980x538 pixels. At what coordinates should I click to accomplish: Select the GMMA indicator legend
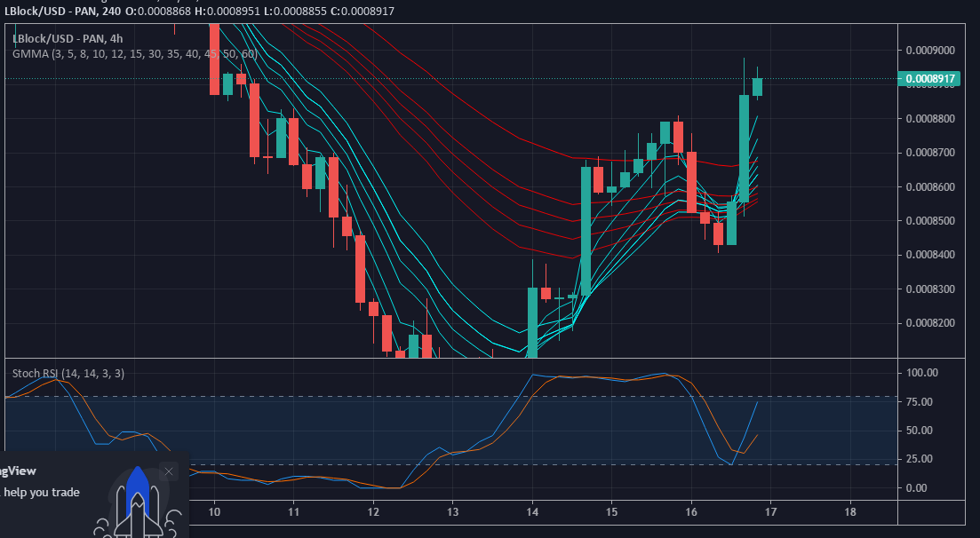tap(135, 54)
